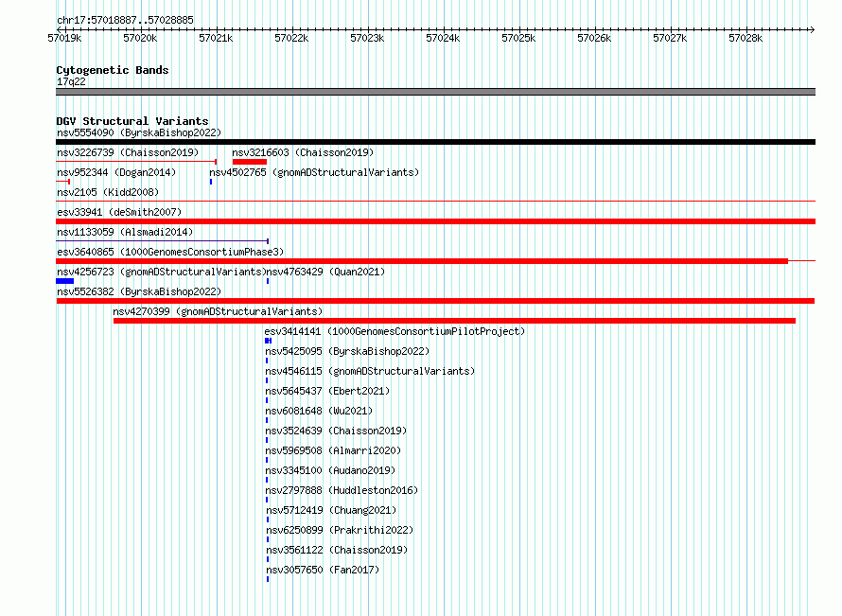This screenshot has width=842, height=616.
Task: Click nsv5526382 (ByrskaBishop2022) label
Action: point(139,291)
